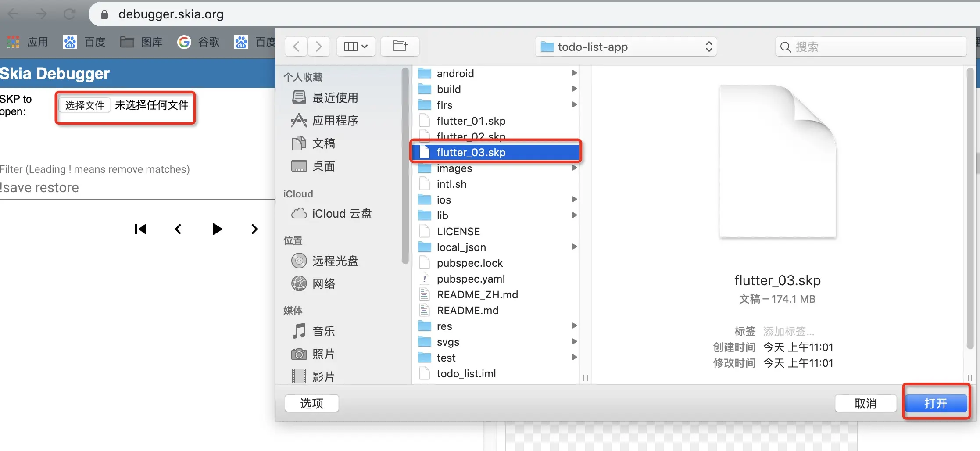Screen dimensions: 980x451
Task: Go forward with the dialog's right arrow
Action: 319,46
